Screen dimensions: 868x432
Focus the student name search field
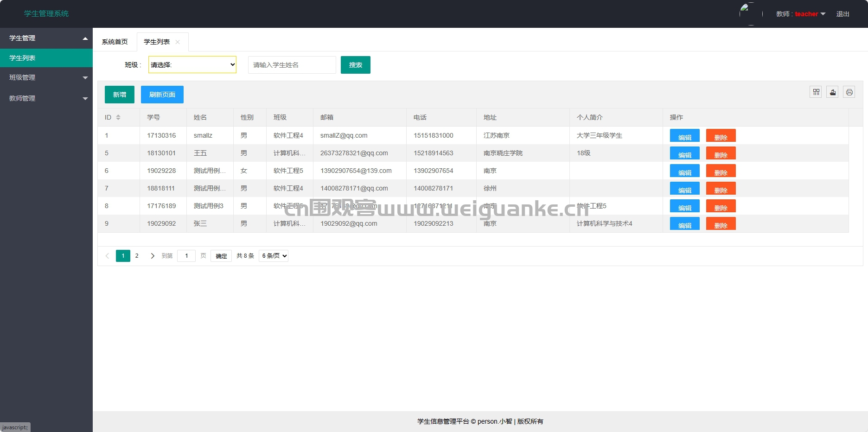coord(292,65)
